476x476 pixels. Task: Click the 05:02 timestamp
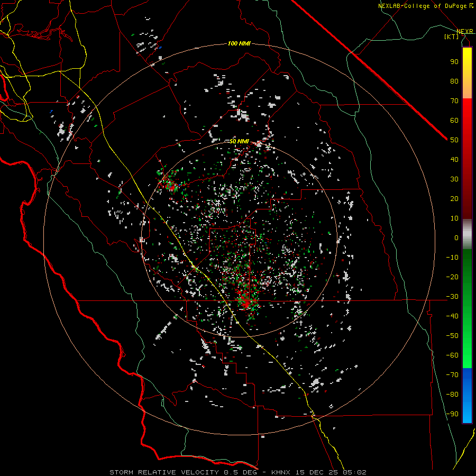click(354, 472)
